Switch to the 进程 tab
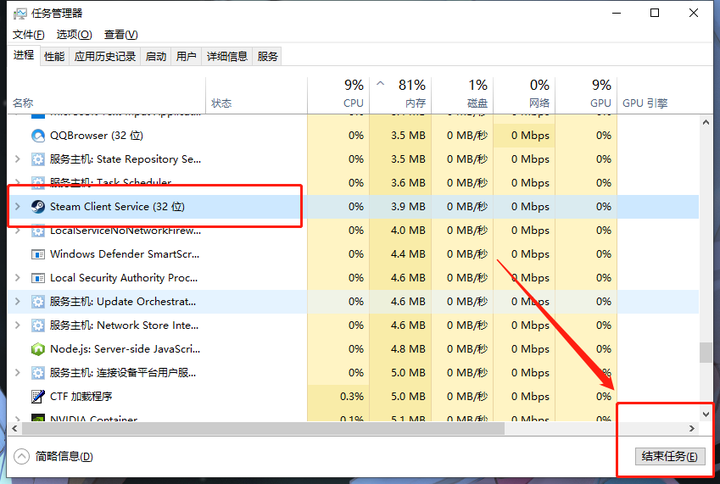This screenshot has height=484, width=720. click(x=24, y=56)
